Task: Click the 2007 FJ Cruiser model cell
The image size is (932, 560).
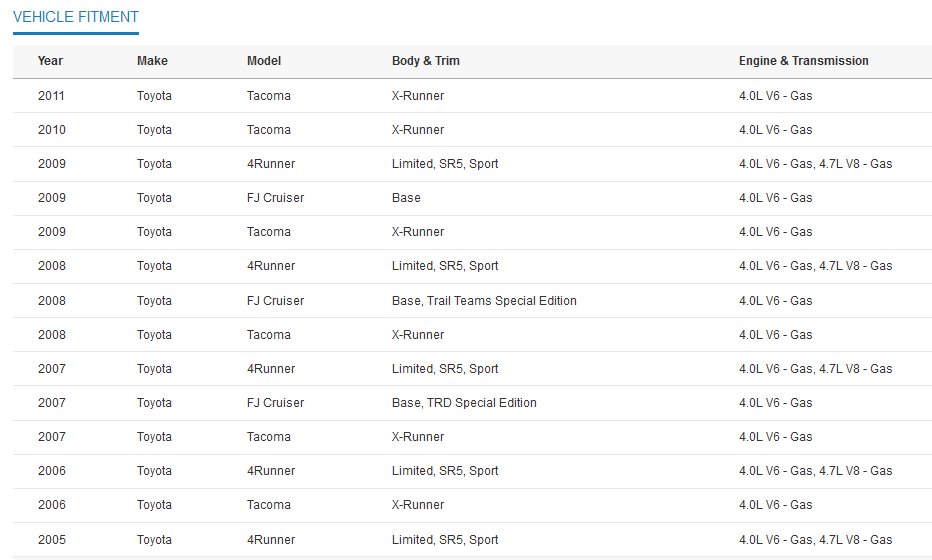Action: (275, 403)
